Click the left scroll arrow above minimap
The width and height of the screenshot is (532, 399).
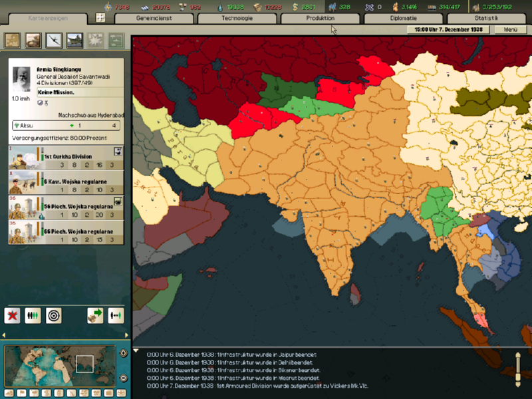tap(4, 335)
